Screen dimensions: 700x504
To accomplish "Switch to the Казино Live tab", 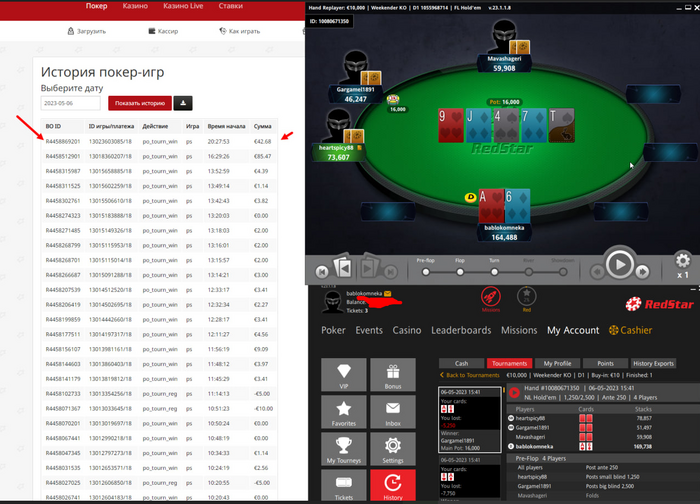I will point(183,6).
